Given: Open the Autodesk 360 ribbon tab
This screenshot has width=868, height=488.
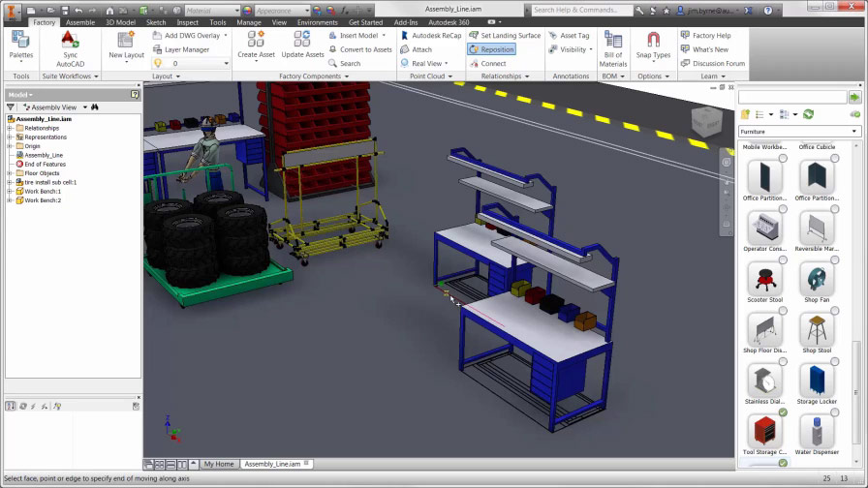Looking at the screenshot, I should click(449, 22).
